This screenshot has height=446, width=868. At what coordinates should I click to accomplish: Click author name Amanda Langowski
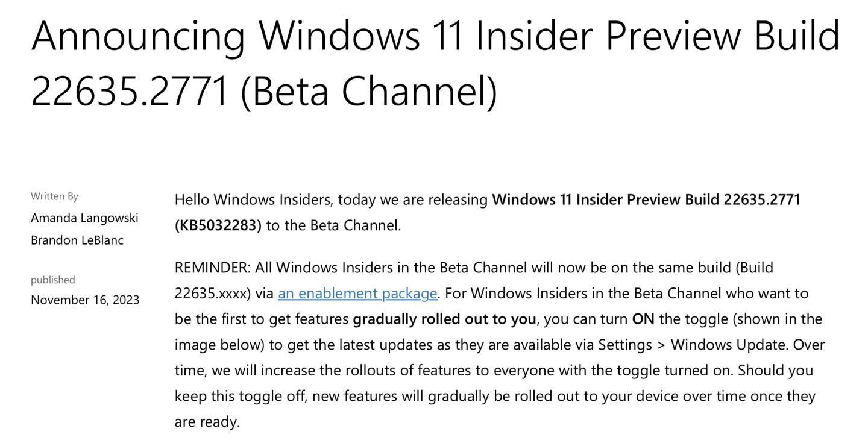click(x=84, y=218)
